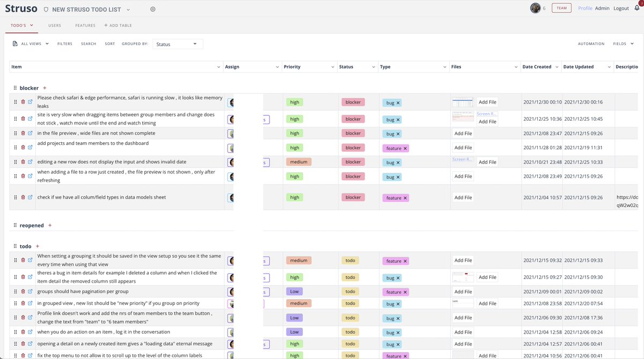Remove bug type tag from 'Please check safari' row

coord(398,102)
